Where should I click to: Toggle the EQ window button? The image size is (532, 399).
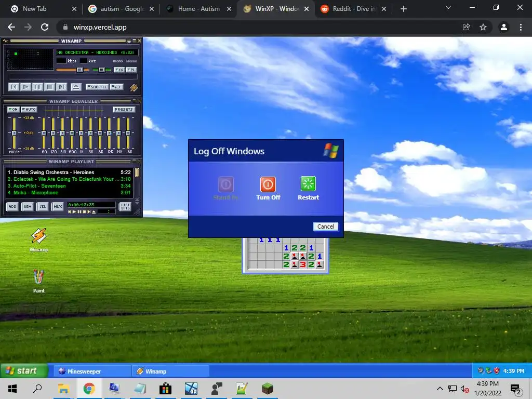click(119, 70)
